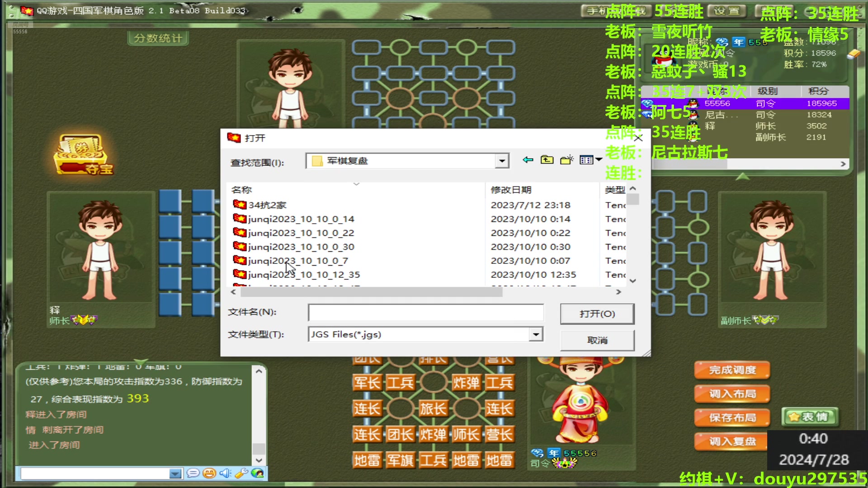This screenshot has width=868, height=488.
Task: Select file junqi2023_10_10_0_7
Action: coord(291,261)
